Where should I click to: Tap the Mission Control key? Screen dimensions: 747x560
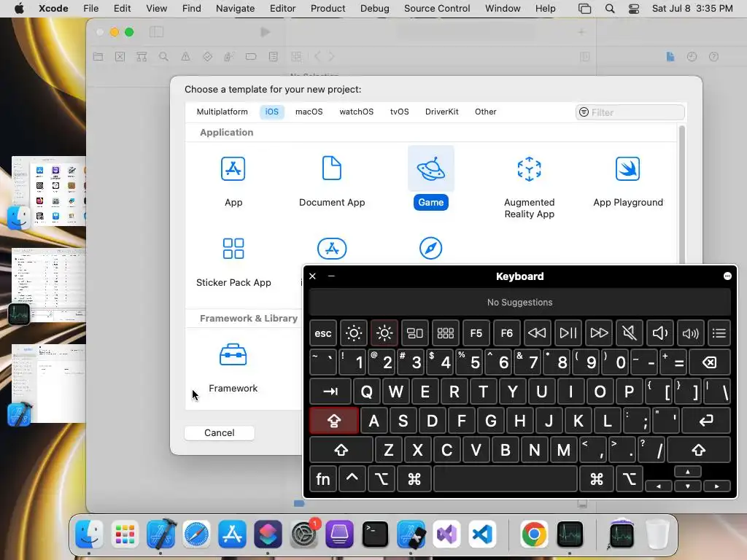(414, 333)
